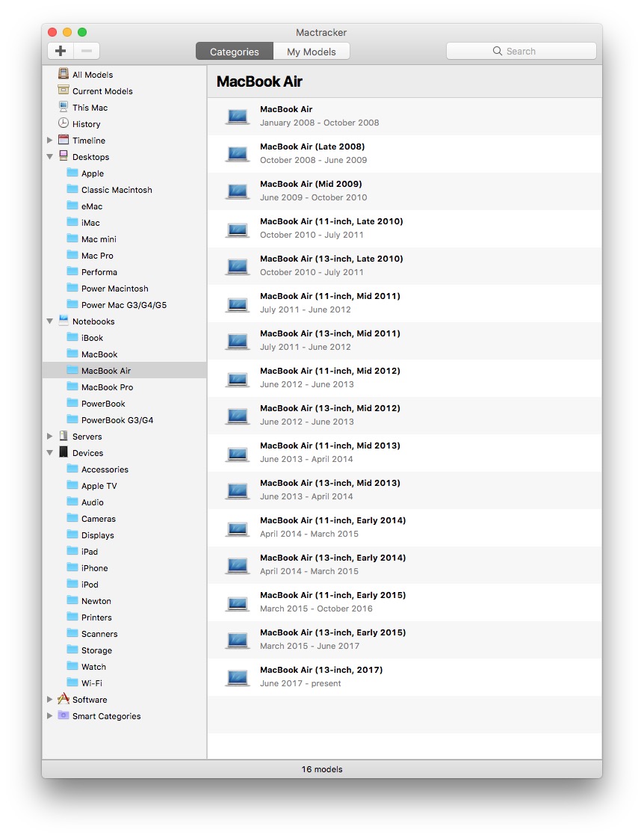Select MacBook Air (11-inch, Mid 2012) row
This screenshot has height=838, width=644.
404,378
